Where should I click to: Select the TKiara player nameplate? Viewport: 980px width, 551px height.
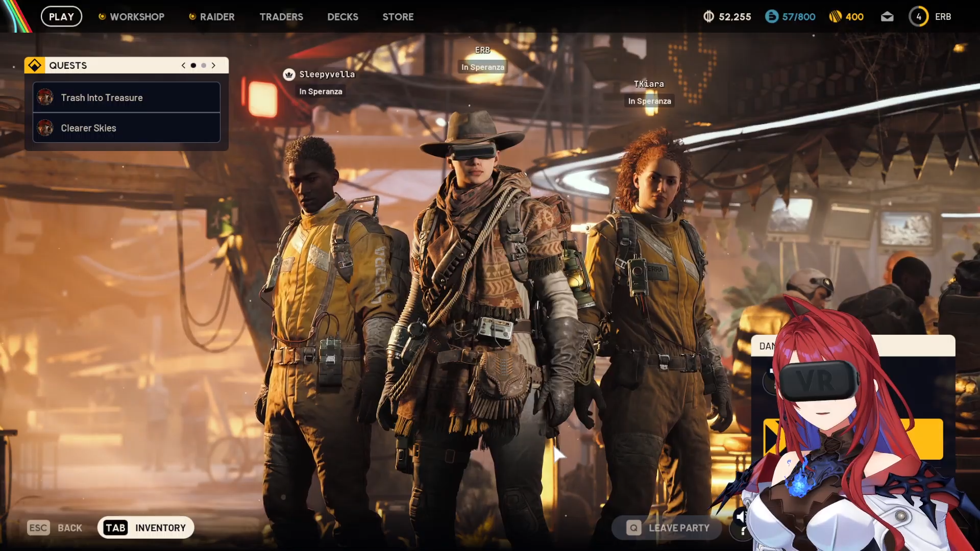(x=649, y=84)
